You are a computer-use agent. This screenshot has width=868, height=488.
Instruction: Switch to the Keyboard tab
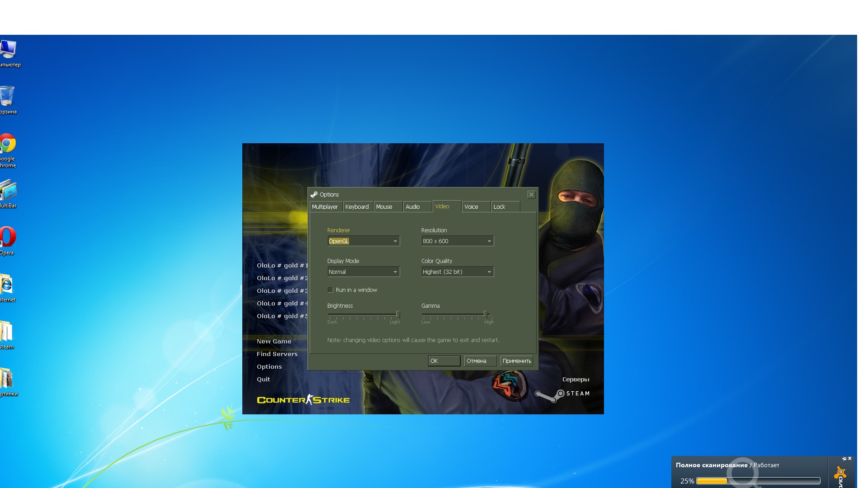tap(358, 206)
